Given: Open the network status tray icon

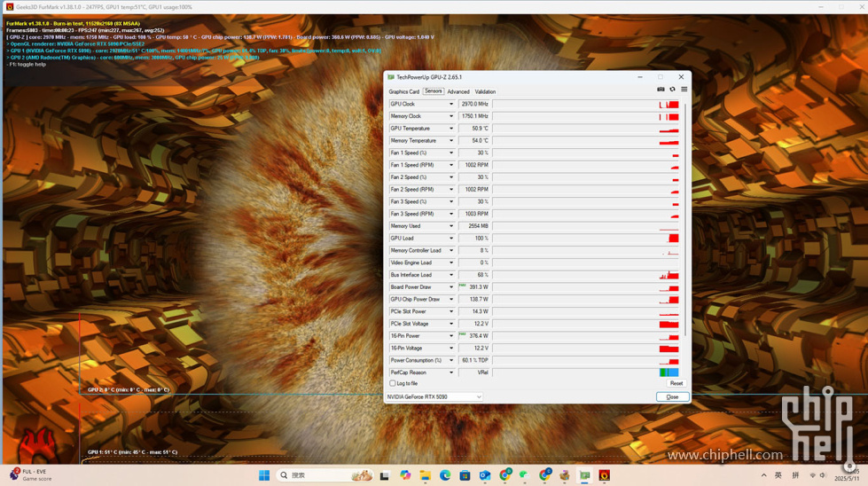Looking at the screenshot, I should click(813, 475).
